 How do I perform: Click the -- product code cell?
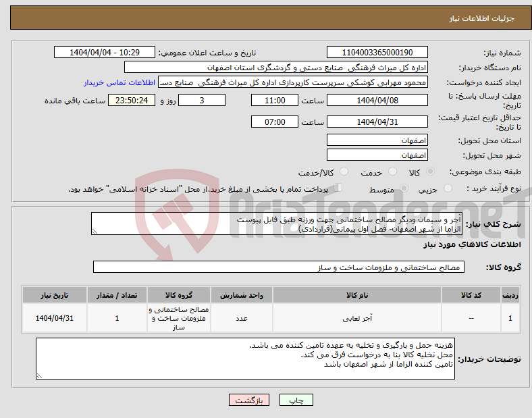pyautogui.click(x=471, y=318)
